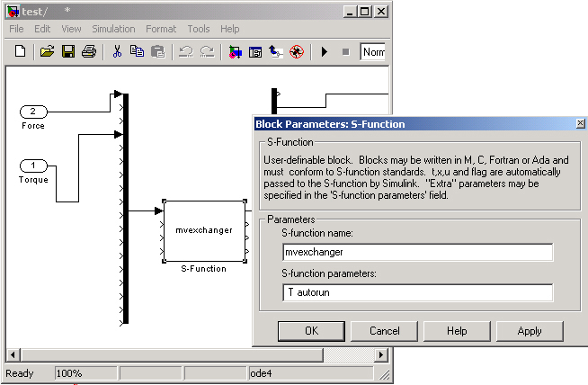Select the Force input port block
The width and height of the screenshot is (588, 385).
[33, 112]
